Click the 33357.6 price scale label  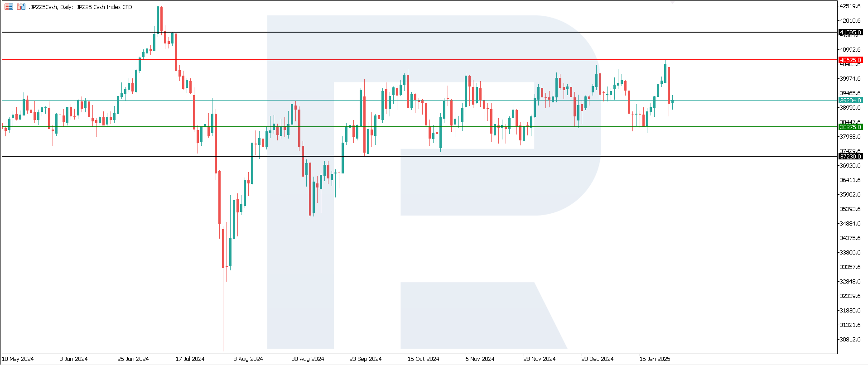click(850, 267)
